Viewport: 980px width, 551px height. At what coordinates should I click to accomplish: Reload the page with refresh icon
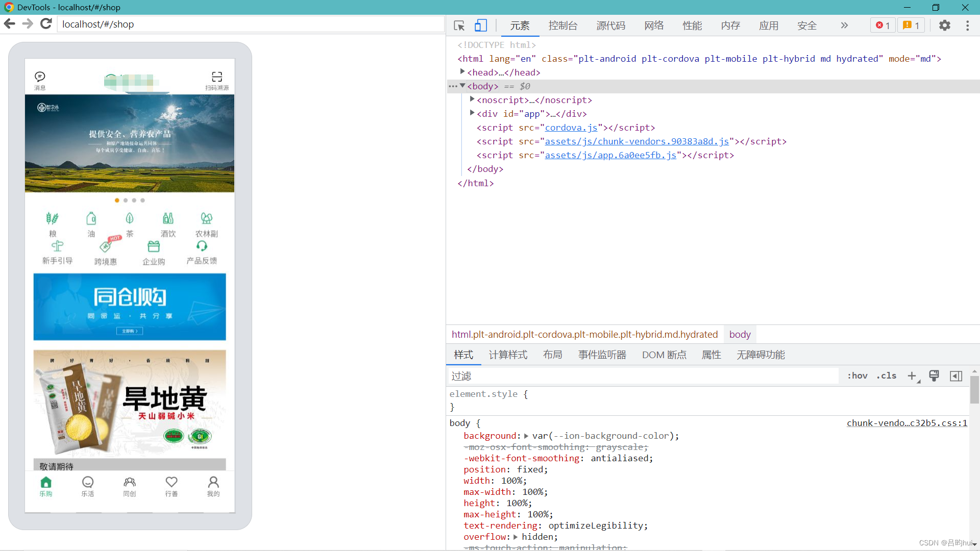46,24
